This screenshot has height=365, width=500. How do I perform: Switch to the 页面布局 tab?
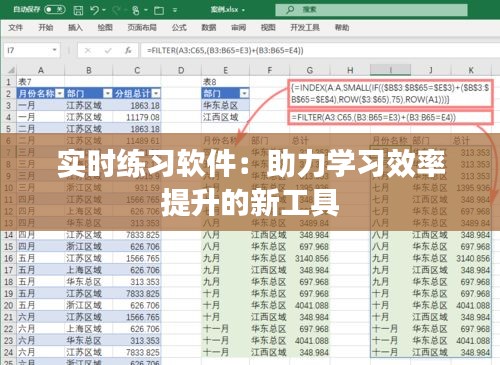click(142, 28)
